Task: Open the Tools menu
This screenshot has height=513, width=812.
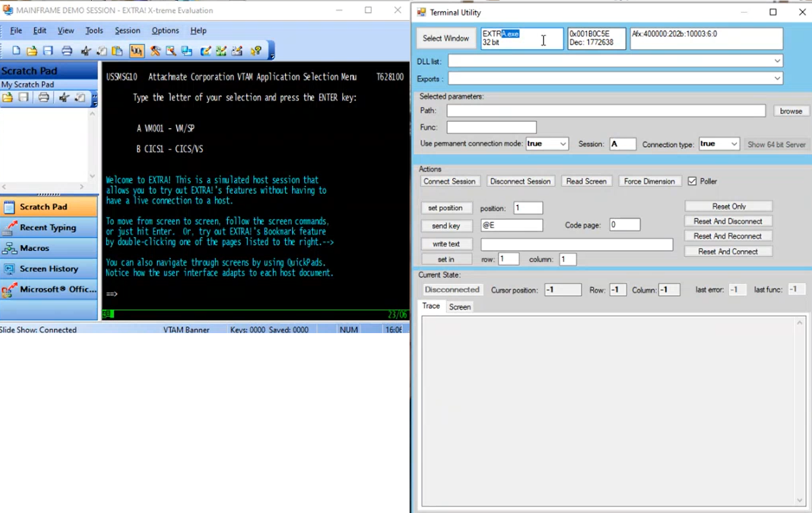Action: tap(94, 30)
